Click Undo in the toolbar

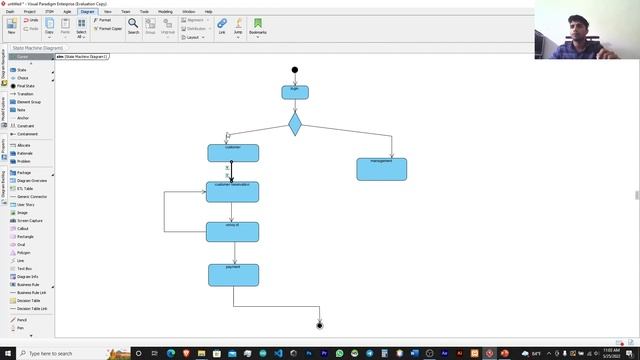click(31, 20)
